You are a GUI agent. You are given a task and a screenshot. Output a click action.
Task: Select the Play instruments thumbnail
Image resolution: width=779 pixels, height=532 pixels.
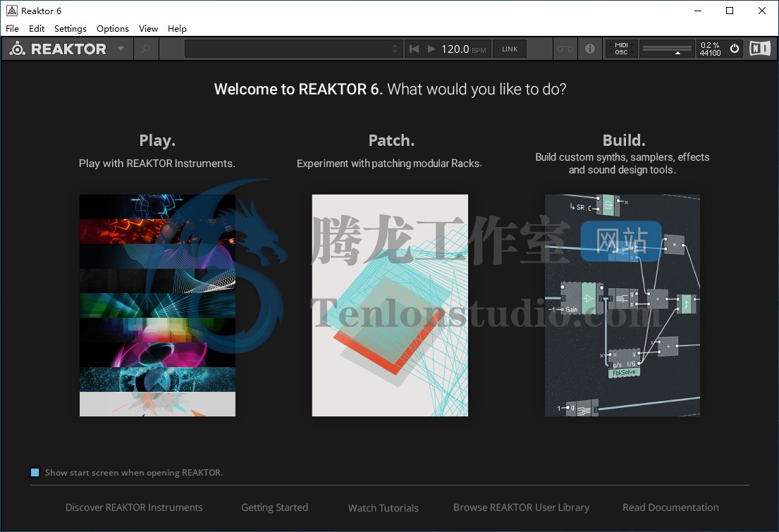[x=157, y=305]
